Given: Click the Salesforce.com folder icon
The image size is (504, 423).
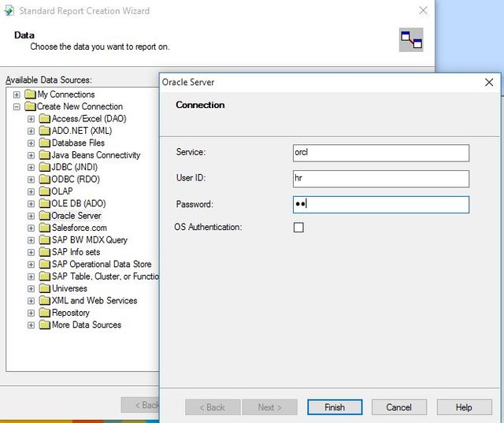Looking at the screenshot, I should point(45,228).
